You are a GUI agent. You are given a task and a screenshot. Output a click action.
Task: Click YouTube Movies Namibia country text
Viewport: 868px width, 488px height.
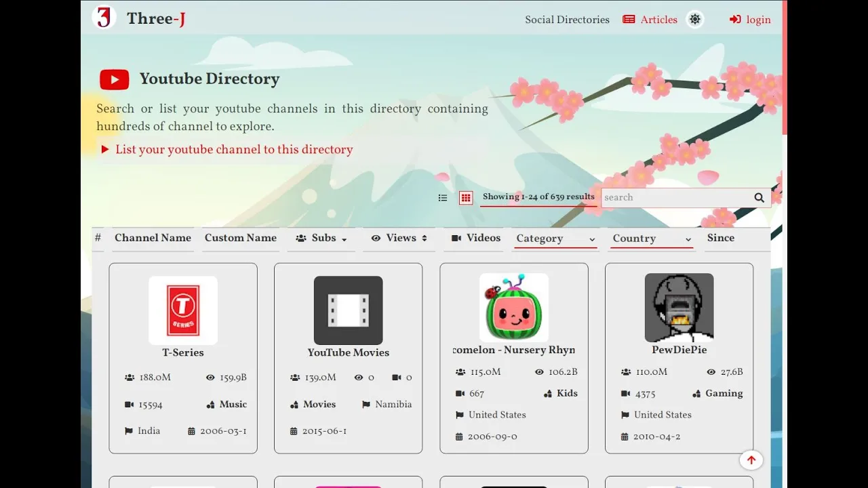point(393,404)
